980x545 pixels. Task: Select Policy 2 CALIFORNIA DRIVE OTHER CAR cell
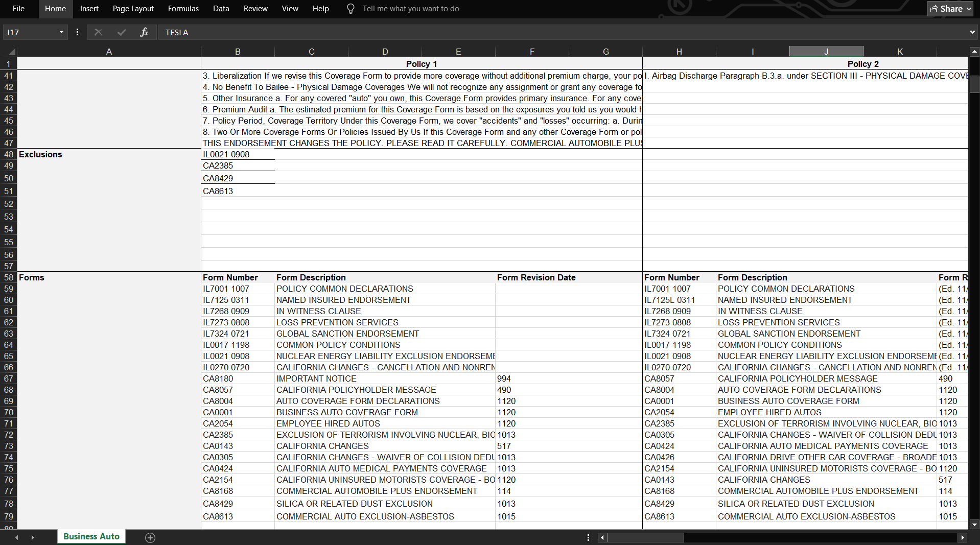tap(826, 457)
